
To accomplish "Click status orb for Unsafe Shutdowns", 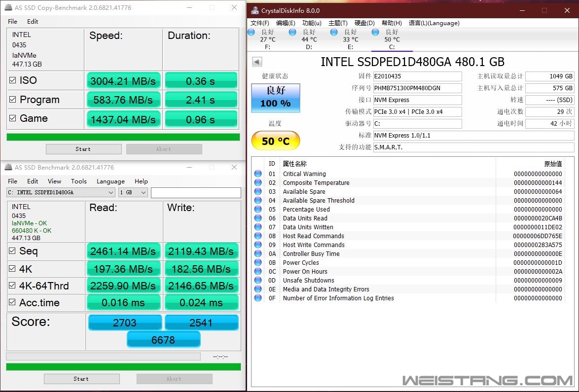I will click(x=258, y=280).
